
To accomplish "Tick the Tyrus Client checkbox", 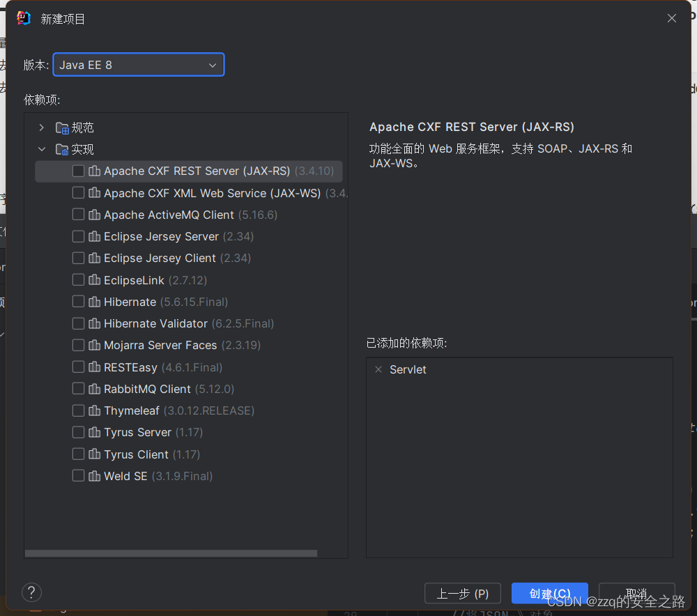I will point(78,454).
